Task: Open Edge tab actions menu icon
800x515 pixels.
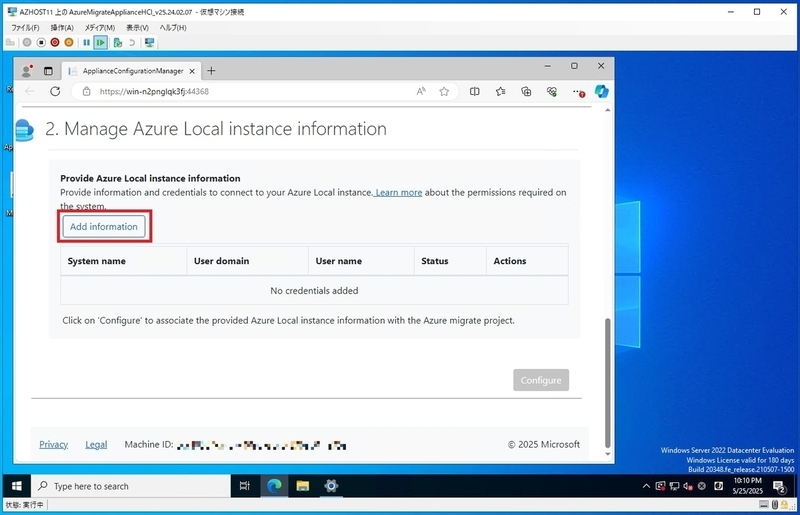Action: (x=48, y=71)
